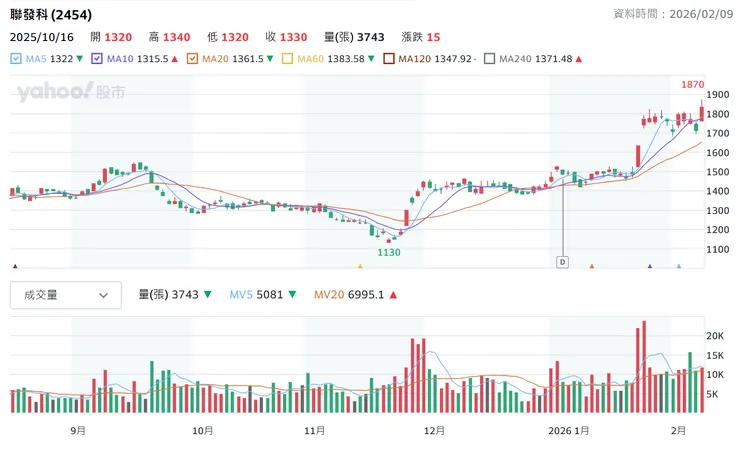Click the 1100 price axis label
This screenshot has height=449, width=740.
click(x=718, y=249)
